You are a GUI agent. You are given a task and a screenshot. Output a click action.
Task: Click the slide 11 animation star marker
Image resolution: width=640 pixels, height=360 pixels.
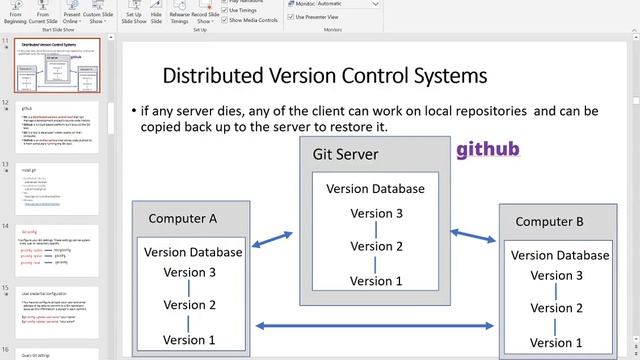pos(6,47)
